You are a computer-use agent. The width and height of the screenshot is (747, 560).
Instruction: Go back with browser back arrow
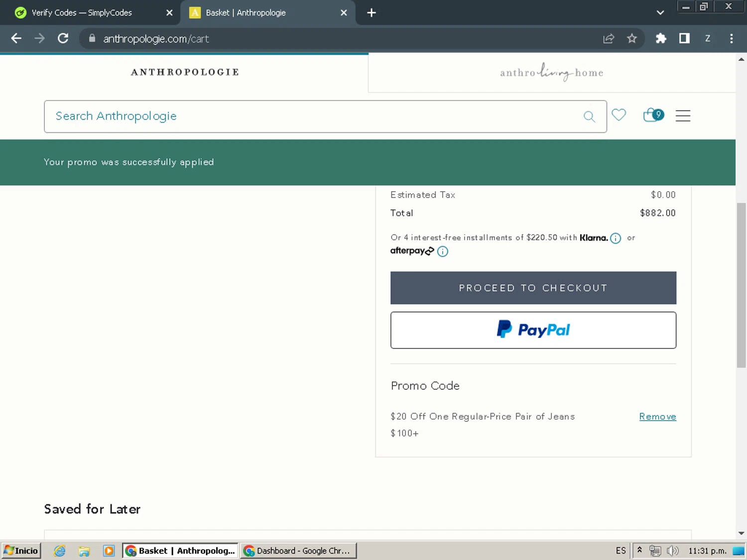click(16, 38)
